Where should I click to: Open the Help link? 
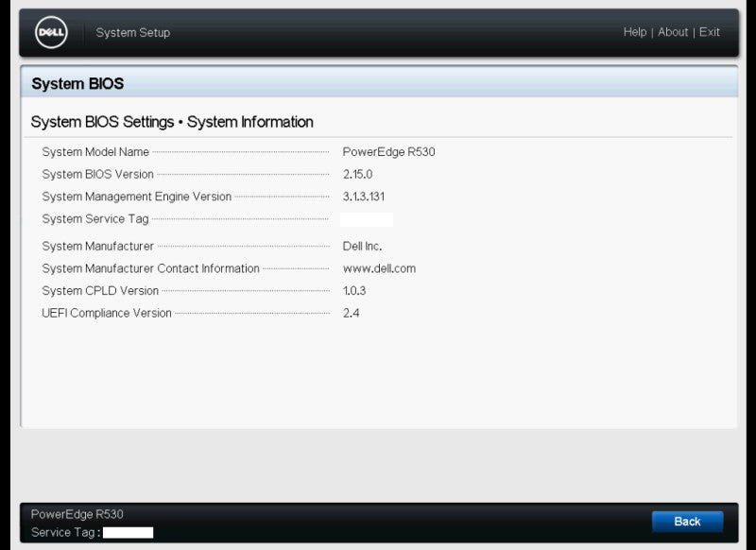[634, 32]
